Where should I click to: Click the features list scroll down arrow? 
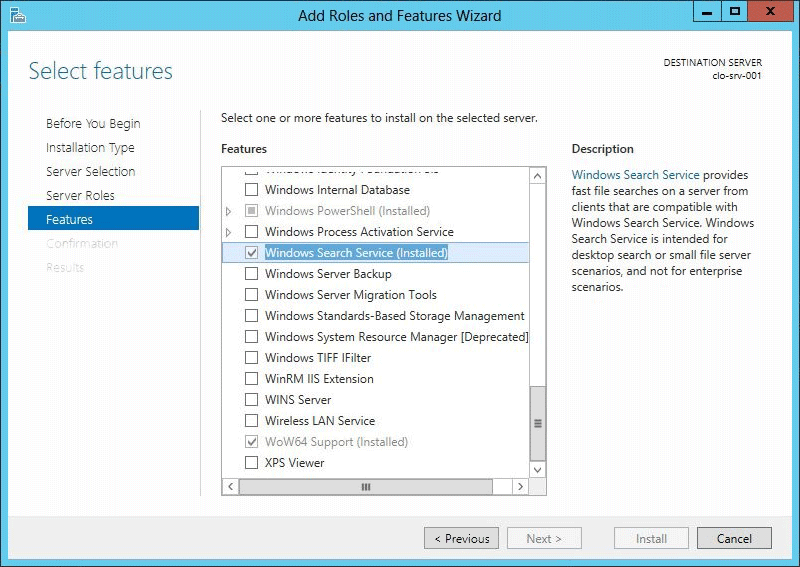pos(538,468)
